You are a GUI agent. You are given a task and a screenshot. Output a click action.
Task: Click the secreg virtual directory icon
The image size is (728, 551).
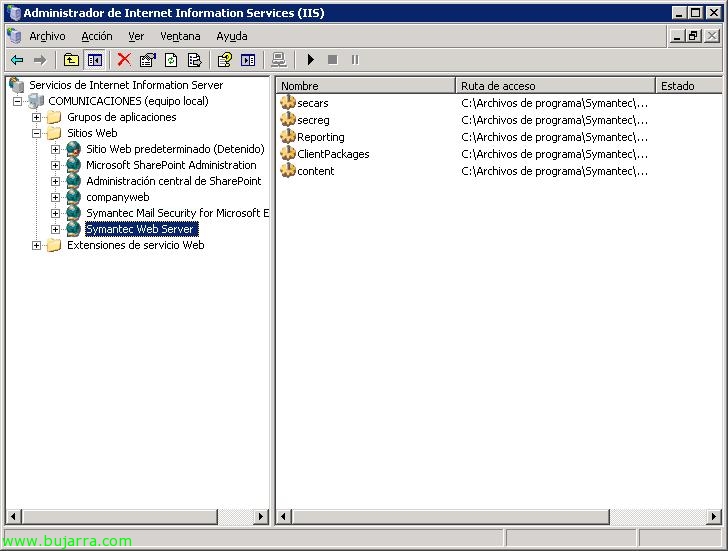click(x=288, y=120)
